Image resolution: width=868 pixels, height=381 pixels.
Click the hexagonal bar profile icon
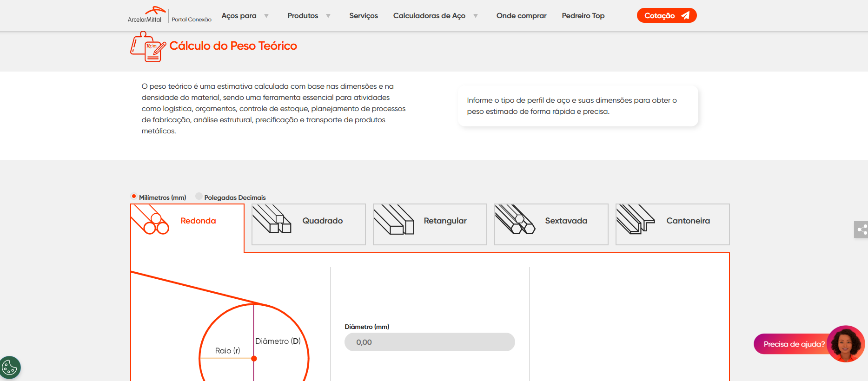pyautogui.click(x=515, y=220)
